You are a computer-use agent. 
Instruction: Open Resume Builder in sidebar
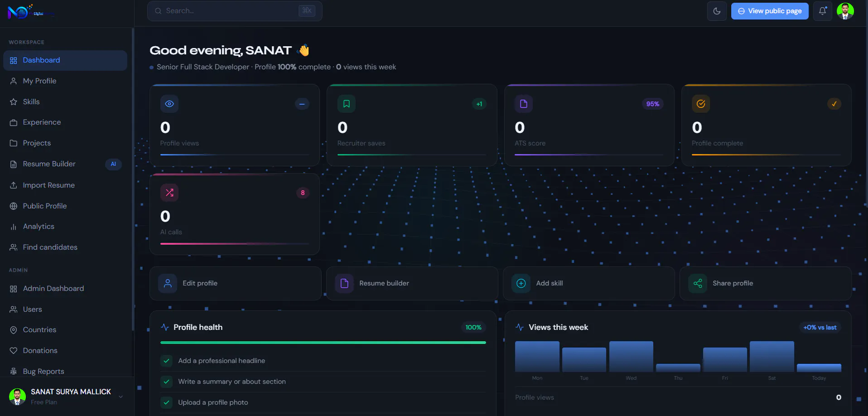pyautogui.click(x=65, y=164)
